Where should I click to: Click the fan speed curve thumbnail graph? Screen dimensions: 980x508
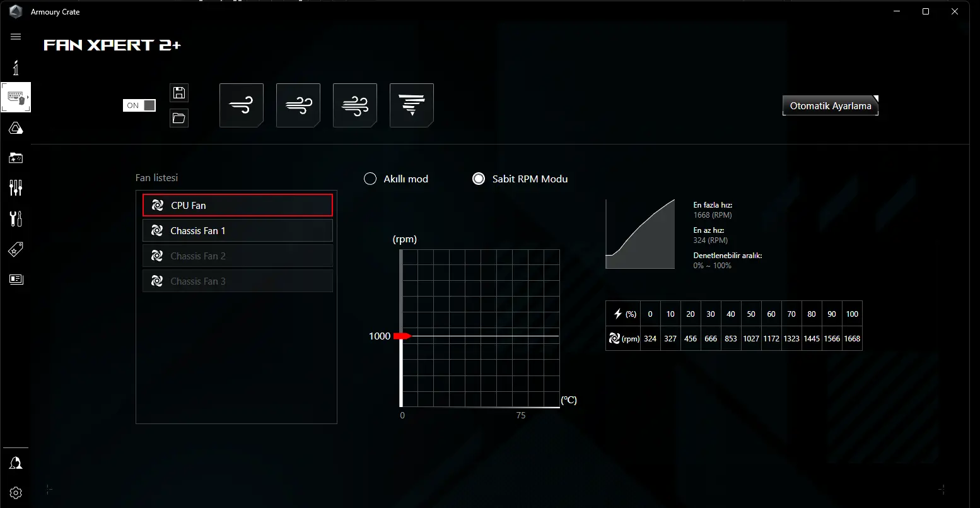pos(640,234)
